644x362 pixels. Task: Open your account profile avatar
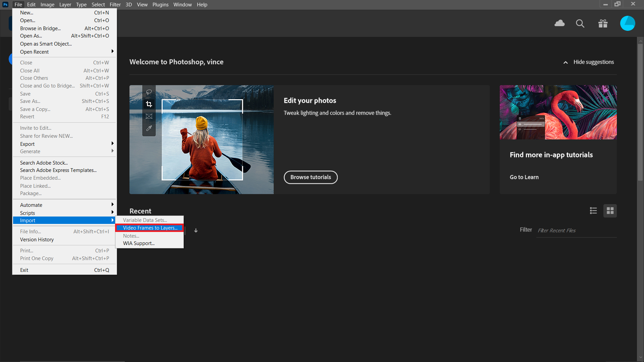[x=628, y=23]
